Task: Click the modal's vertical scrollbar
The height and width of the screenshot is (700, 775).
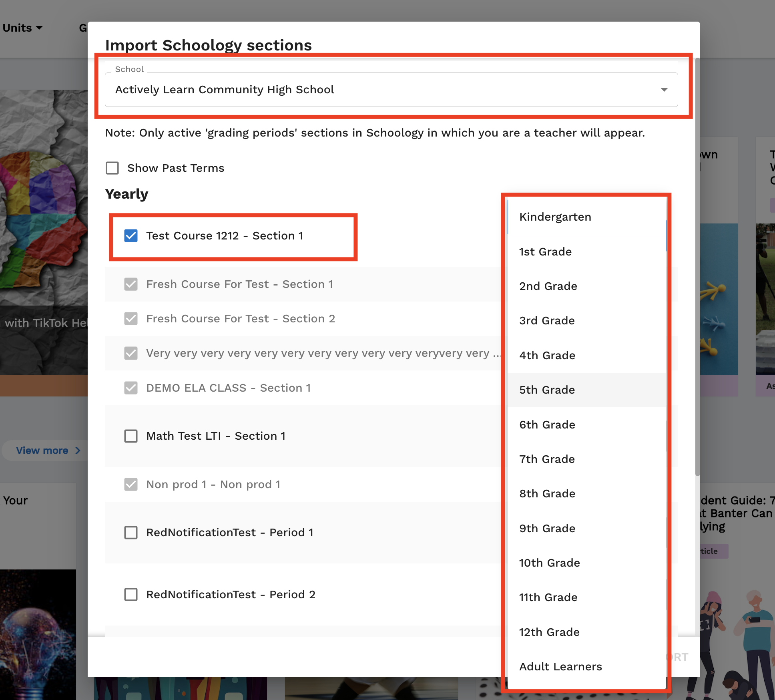Action: point(697,267)
